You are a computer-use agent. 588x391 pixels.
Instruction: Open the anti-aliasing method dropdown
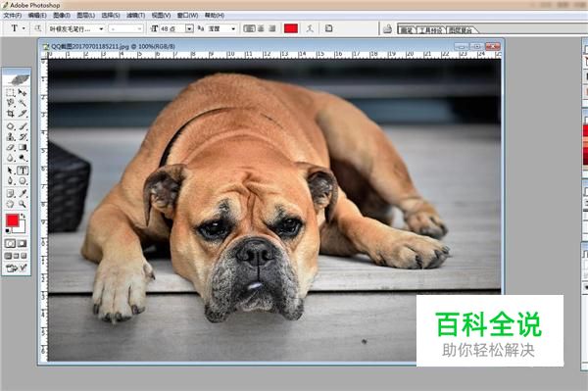(x=233, y=28)
